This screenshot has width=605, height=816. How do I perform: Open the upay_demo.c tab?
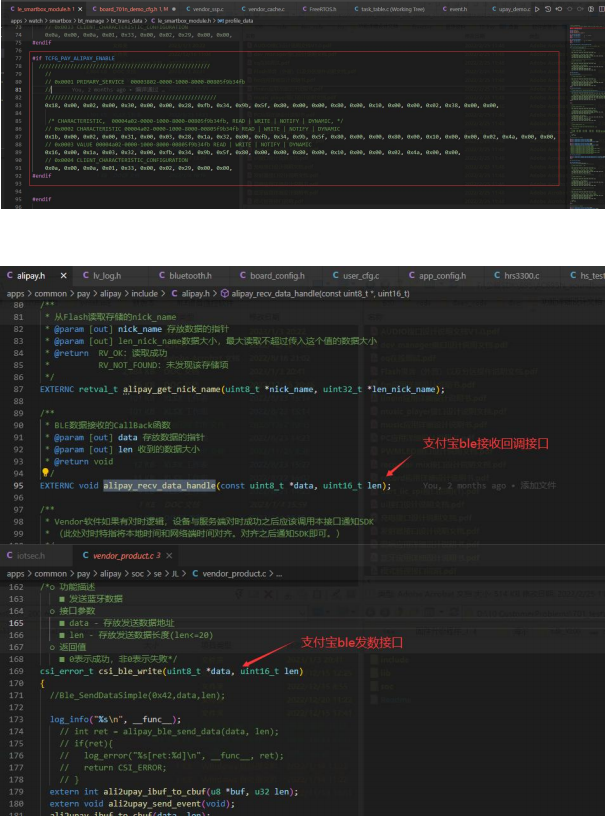(511, 9)
